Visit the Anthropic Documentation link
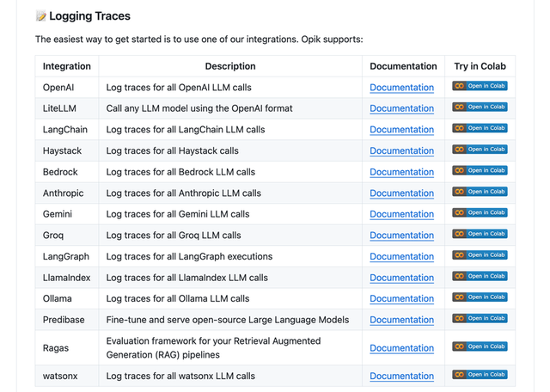The height and width of the screenshot is (392, 550). coord(401,193)
